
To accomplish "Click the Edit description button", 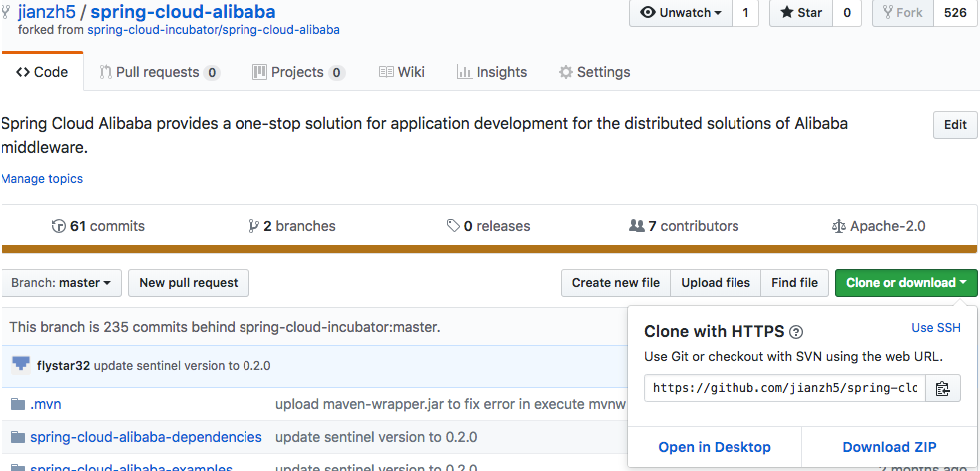I will [x=954, y=125].
